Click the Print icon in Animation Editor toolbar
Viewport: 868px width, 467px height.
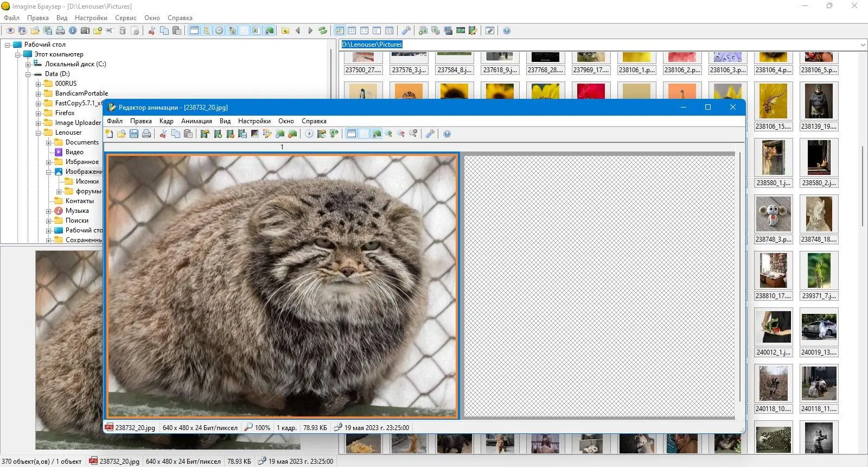tap(146, 134)
